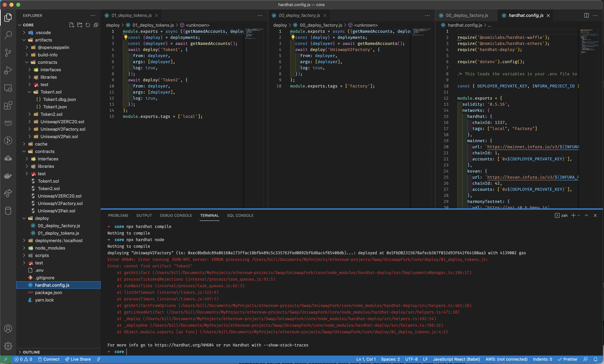Open the Extensions view
Viewport: 604px width, 364px height.
point(8,105)
